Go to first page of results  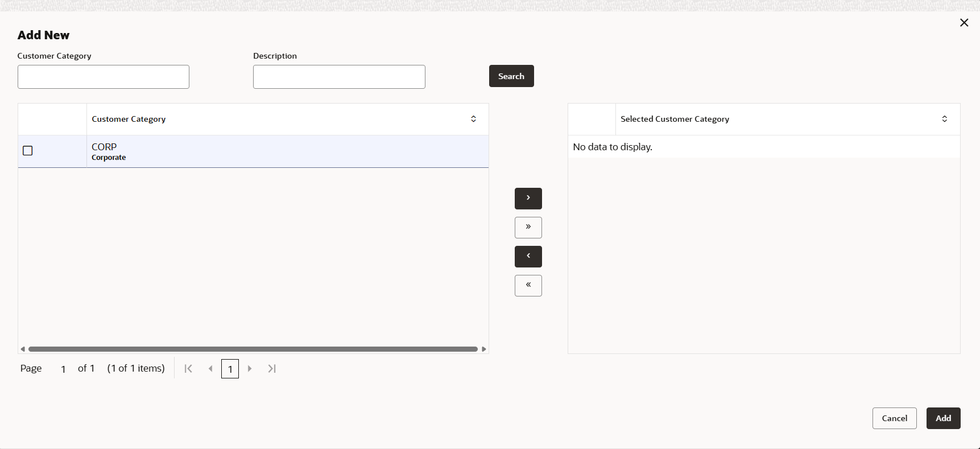click(188, 369)
